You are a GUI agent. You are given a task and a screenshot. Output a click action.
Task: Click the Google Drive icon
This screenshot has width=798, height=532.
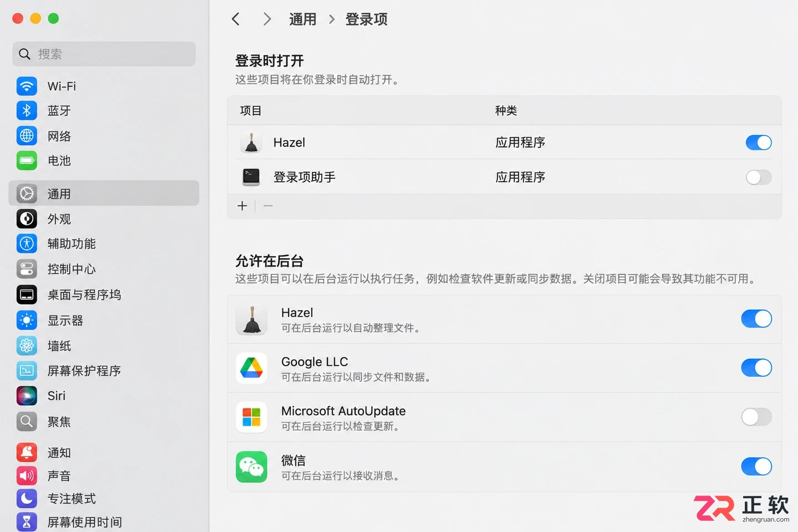pyautogui.click(x=252, y=368)
